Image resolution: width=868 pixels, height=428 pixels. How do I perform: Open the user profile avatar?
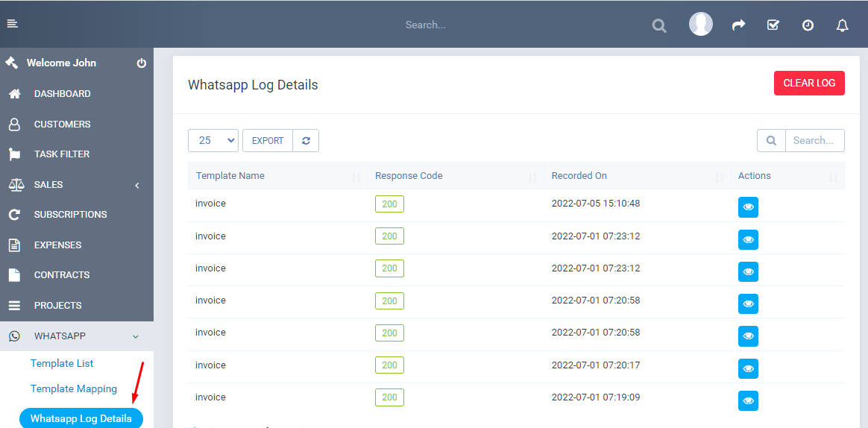700,25
